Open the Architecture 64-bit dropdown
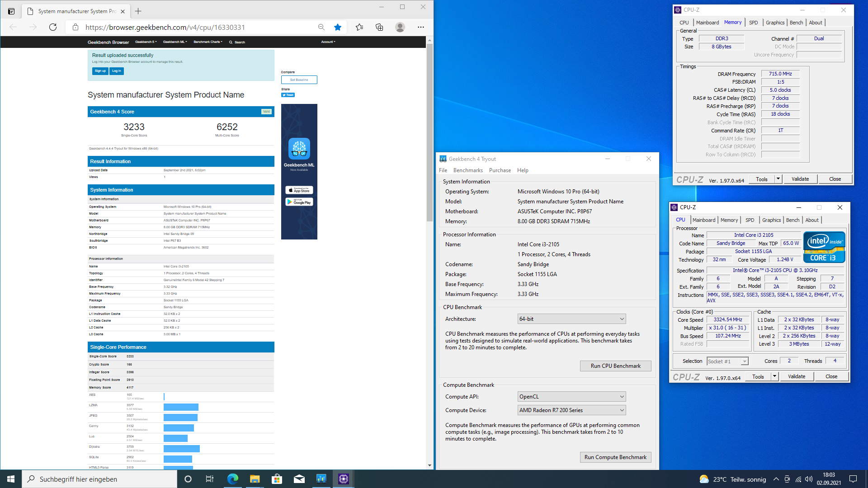The height and width of the screenshot is (488, 868). 571,319
